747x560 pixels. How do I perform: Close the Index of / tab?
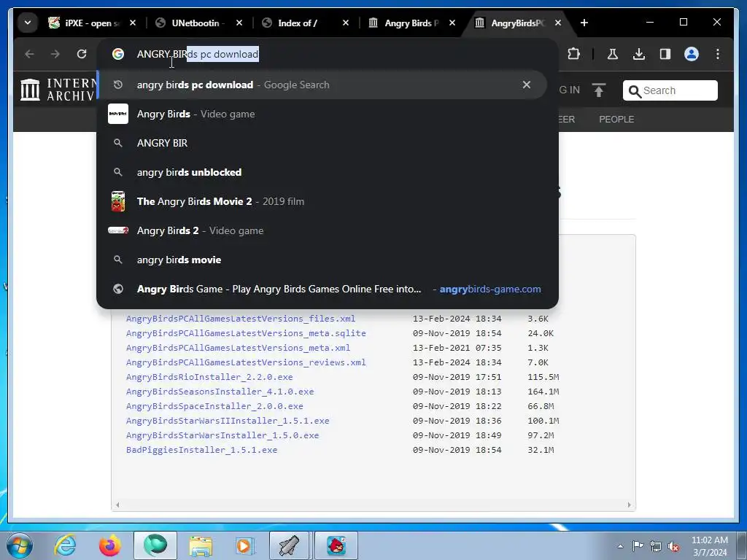click(x=346, y=23)
